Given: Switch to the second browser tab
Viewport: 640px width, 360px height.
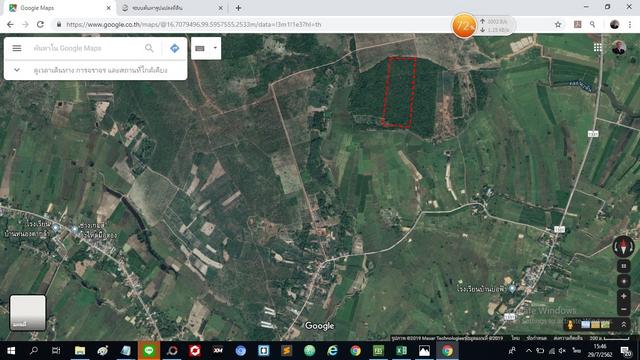Looking at the screenshot, I should pos(172,8).
